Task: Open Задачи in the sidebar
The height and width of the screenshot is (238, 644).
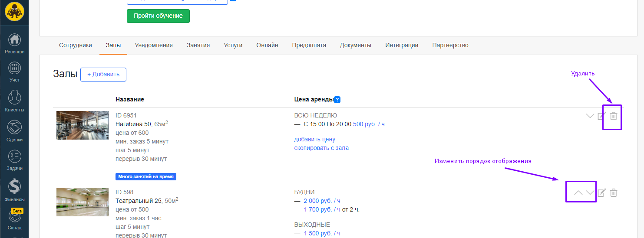Action: [x=14, y=160]
